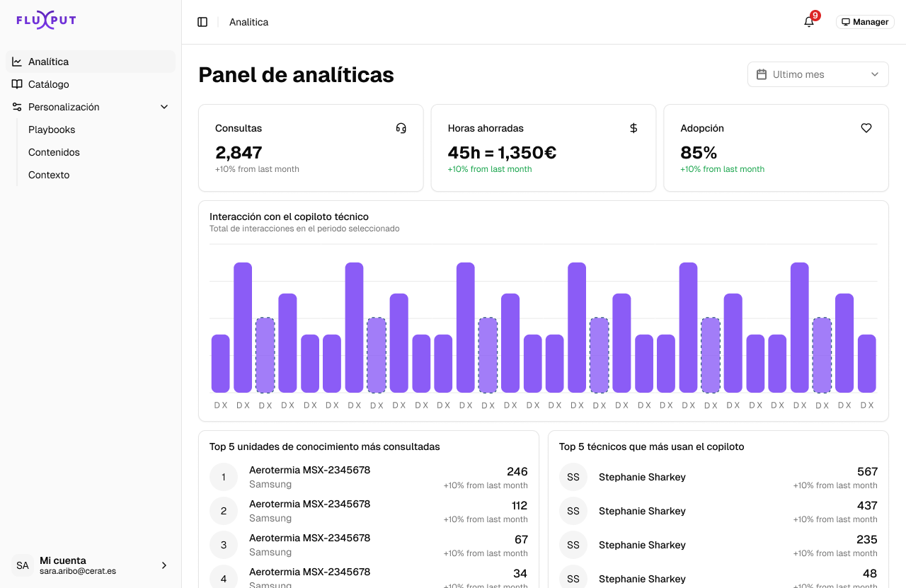
Task: Click Top 5 técnicos heading
Action: pyautogui.click(x=651, y=446)
